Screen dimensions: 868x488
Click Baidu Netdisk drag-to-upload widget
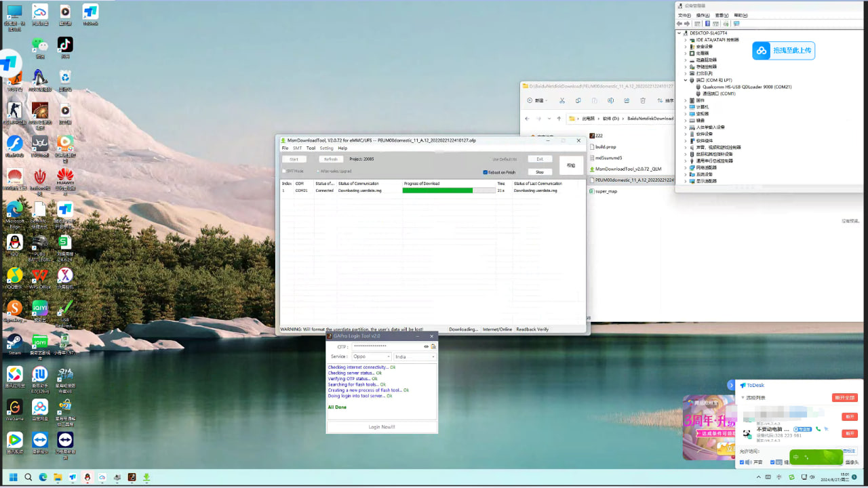(783, 51)
